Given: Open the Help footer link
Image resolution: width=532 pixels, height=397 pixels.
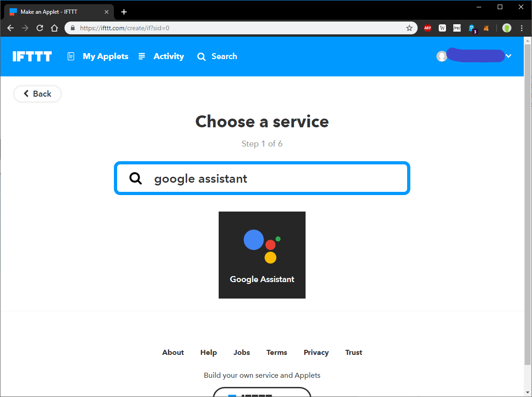Looking at the screenshot, I should 209,353.
